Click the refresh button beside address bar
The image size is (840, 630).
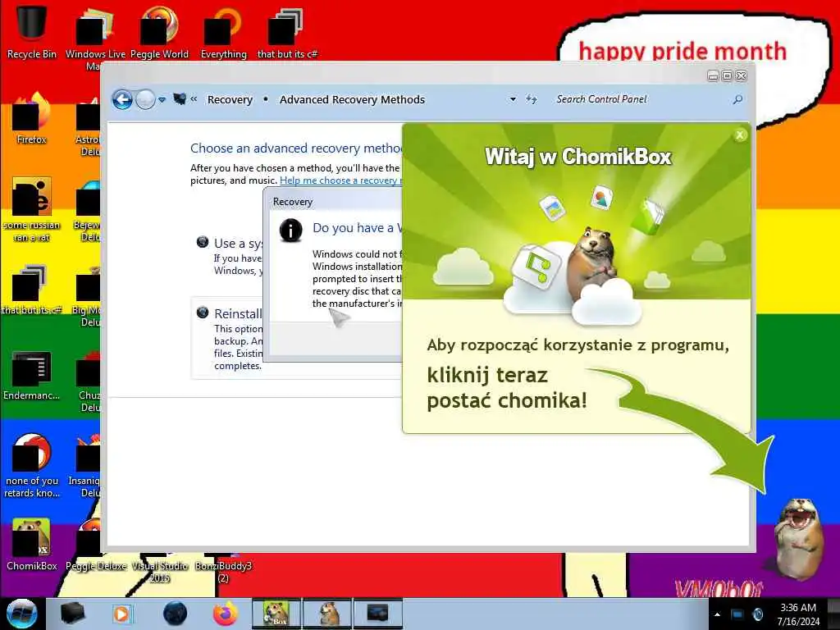[531, 99]
